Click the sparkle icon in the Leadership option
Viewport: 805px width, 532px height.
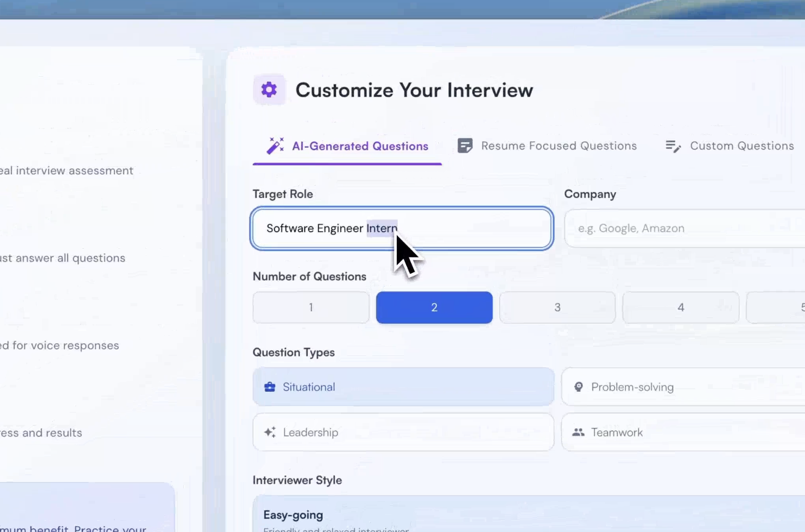(269, 432)
